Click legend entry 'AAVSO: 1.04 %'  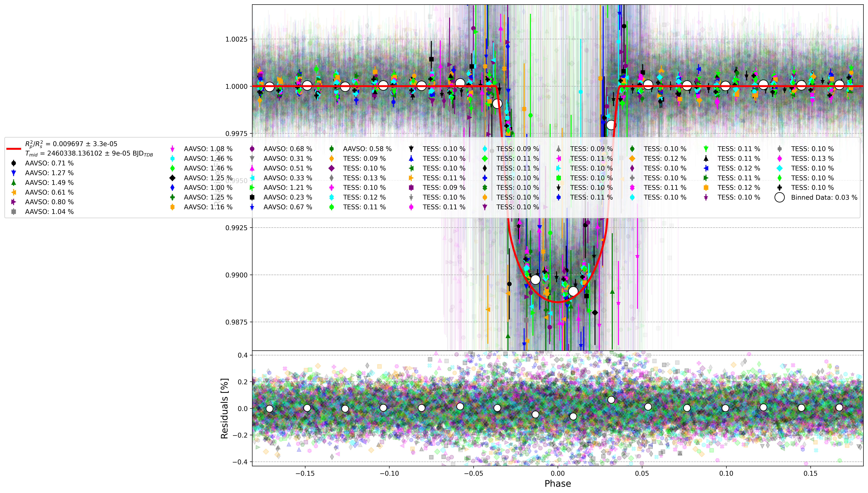[49, 212]
